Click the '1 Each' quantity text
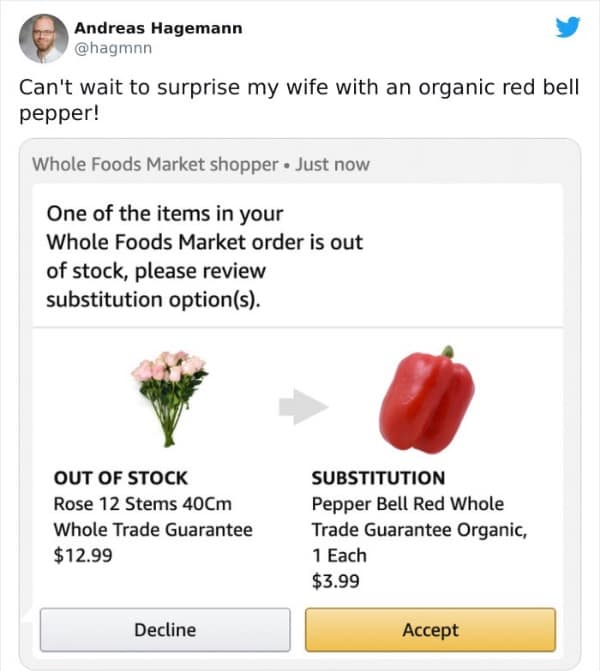 [x=339, y=555]
